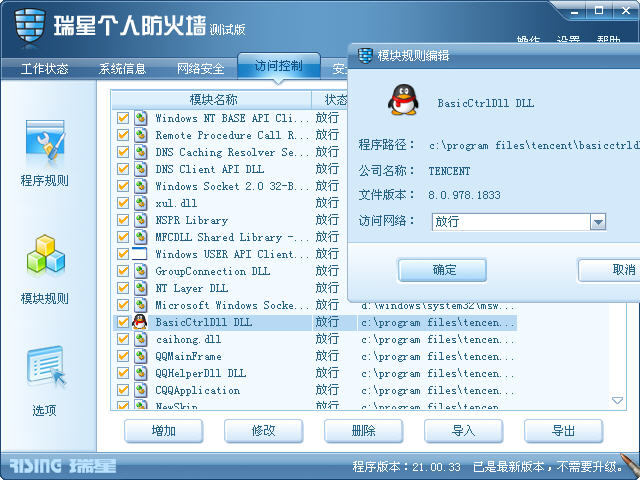
Task: Toggle DNS Caching Resolver checkbox
Action: coord(123,152)
